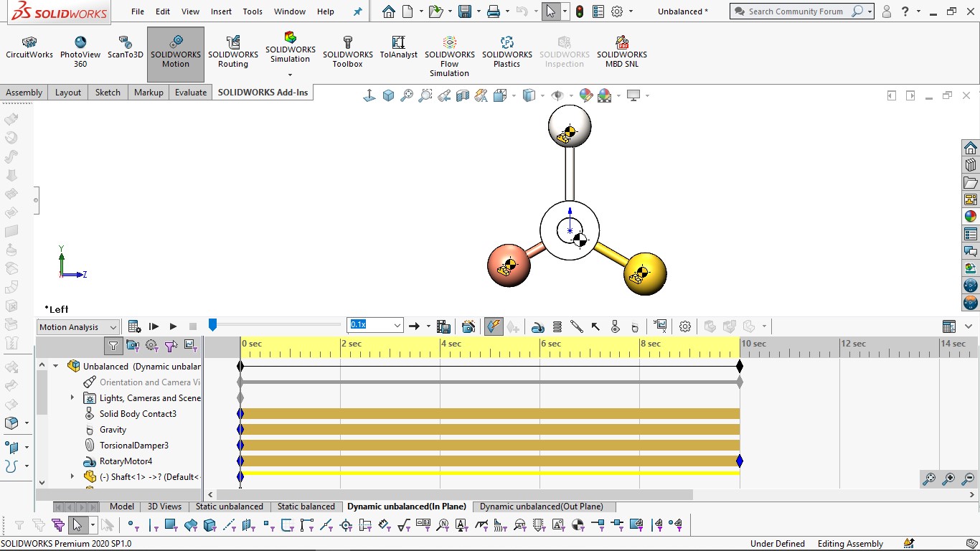Open the Options gear in the title bar

coord(617,11)
